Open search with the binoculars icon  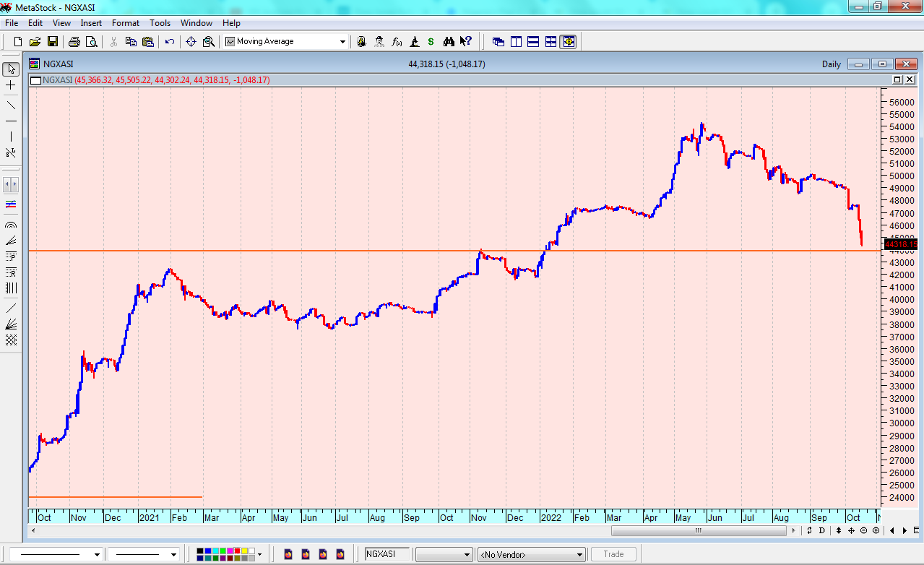pyautogui.click(x=449, y=42)
